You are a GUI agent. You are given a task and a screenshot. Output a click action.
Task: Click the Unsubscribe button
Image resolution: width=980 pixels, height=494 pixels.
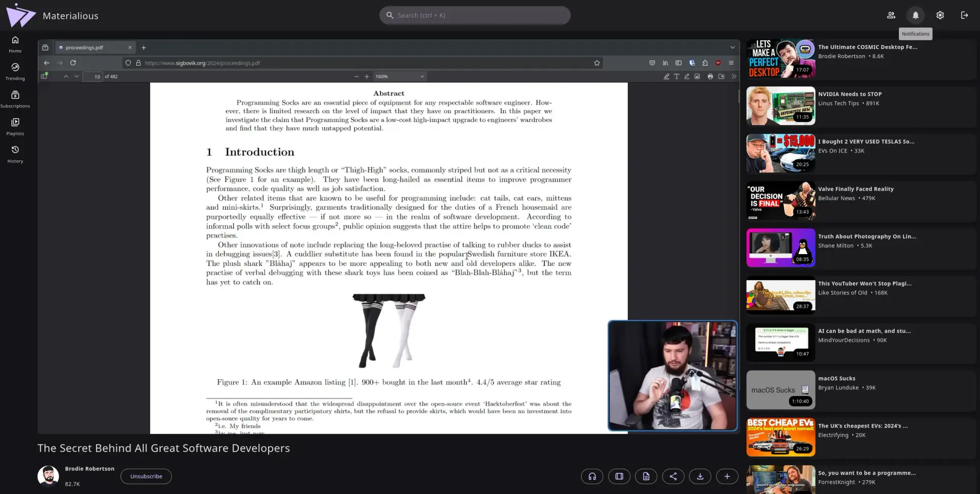coord(146,476)
